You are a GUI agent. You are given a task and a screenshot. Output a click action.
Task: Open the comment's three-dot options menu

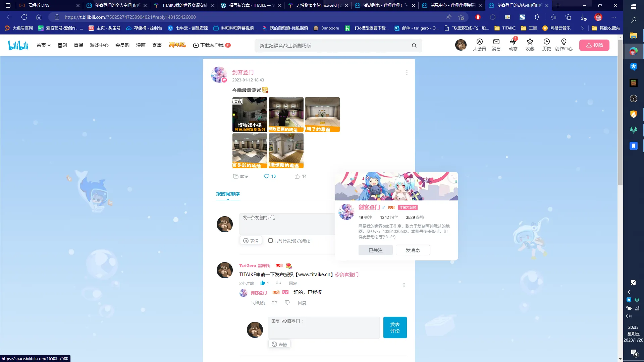click(x=404, y=285)
